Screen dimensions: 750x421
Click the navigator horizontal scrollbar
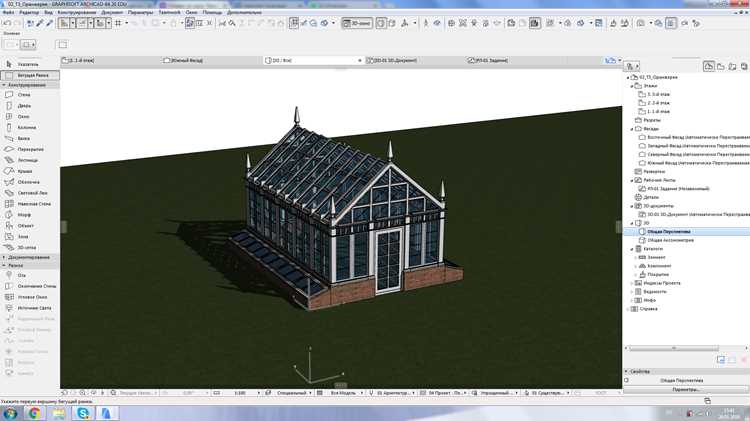673,348
